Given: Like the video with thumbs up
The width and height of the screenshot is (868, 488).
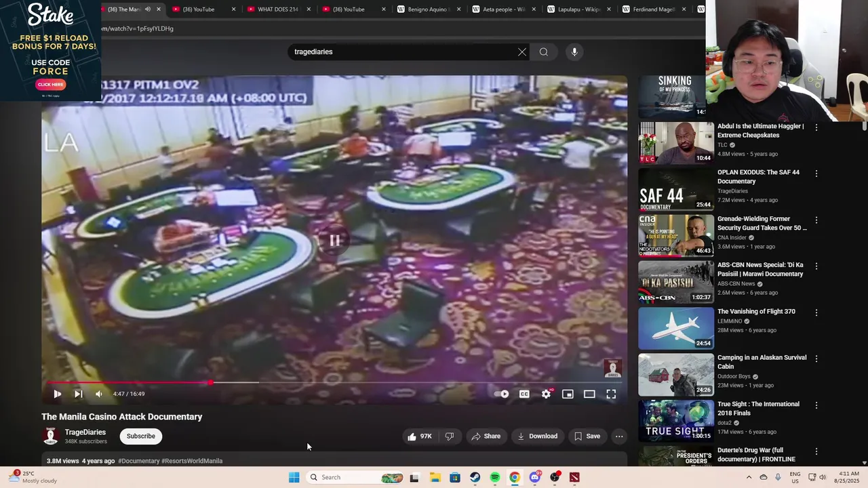Looking at the screenshot, I should click(419, 436).
